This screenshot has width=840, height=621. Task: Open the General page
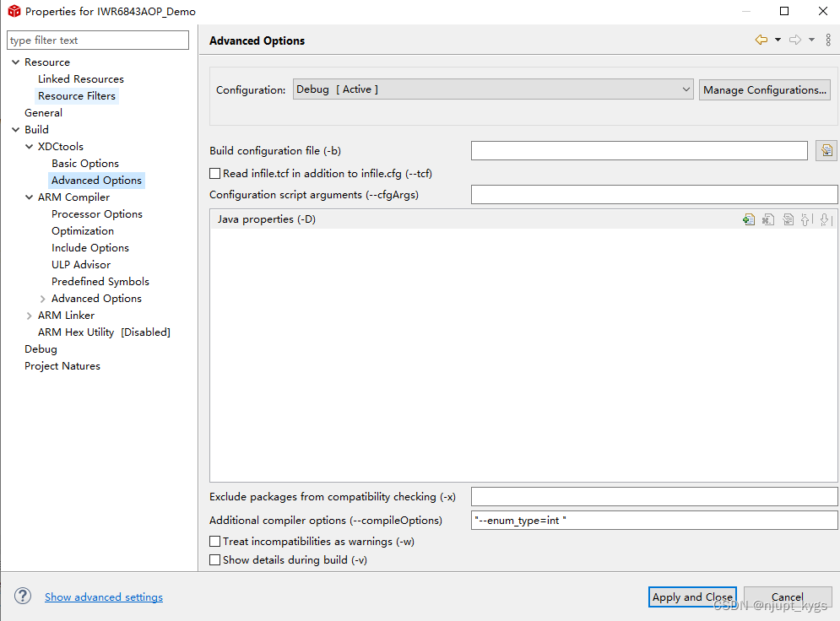pos(43,113)
